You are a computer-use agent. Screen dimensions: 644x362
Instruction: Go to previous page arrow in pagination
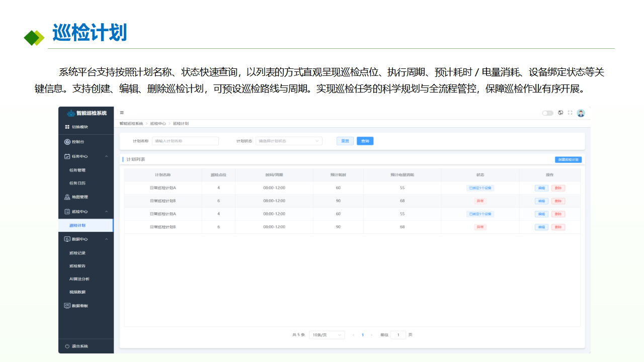354,335
